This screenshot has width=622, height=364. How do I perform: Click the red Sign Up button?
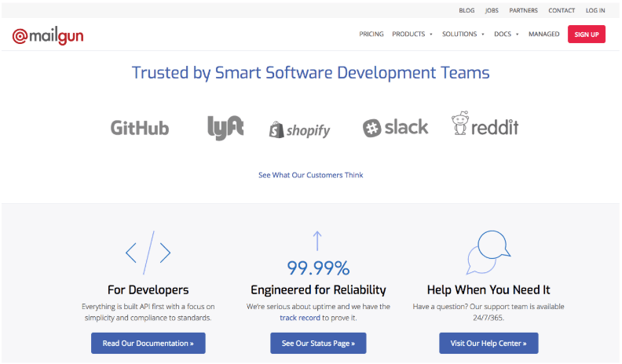[x=587, y=34]
